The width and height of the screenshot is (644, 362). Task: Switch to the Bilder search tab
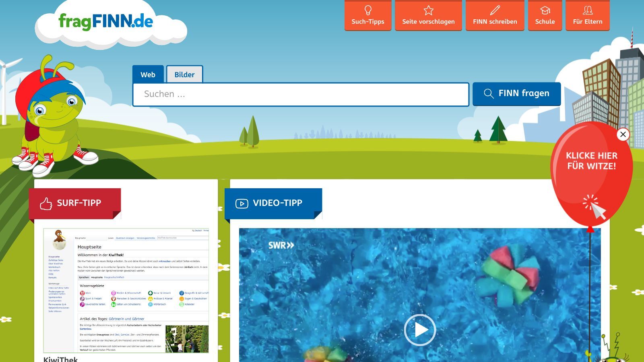pos(184,74)
